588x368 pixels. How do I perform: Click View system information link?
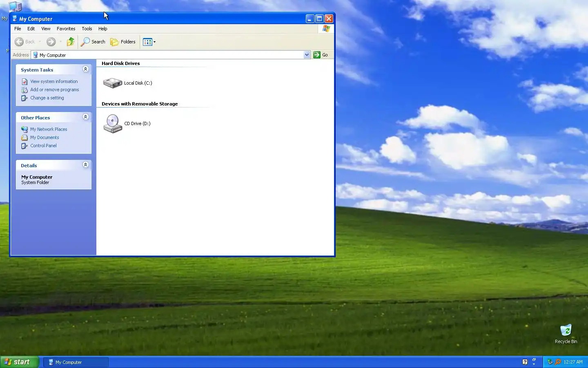coord(54,81)
